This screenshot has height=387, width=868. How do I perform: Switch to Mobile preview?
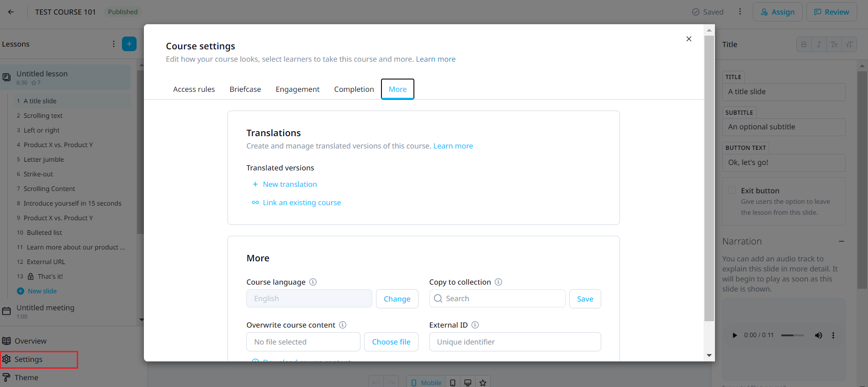(426, 382)
